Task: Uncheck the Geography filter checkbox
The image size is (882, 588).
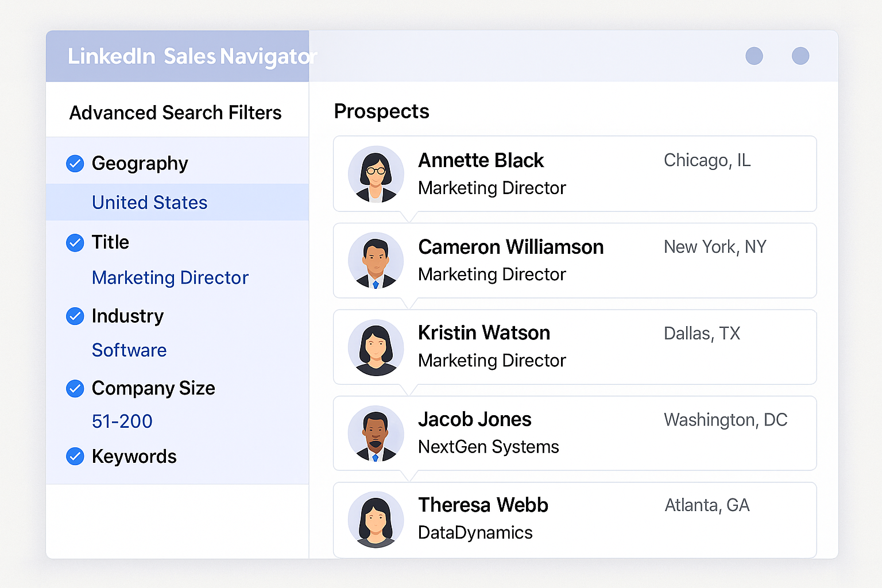Action: coord(75,164)
